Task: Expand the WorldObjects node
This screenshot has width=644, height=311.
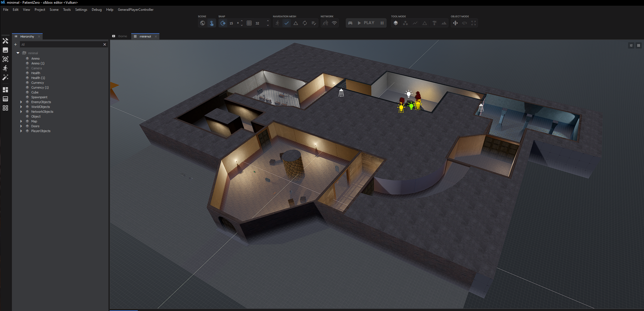Action: pyautogui.click(x=21, y=107)
